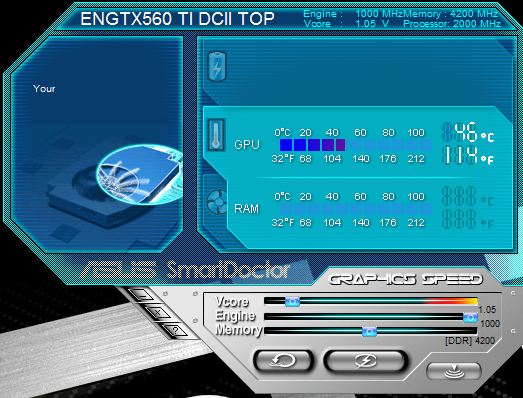Click the RAM temperature bar graph

point(356,209)
